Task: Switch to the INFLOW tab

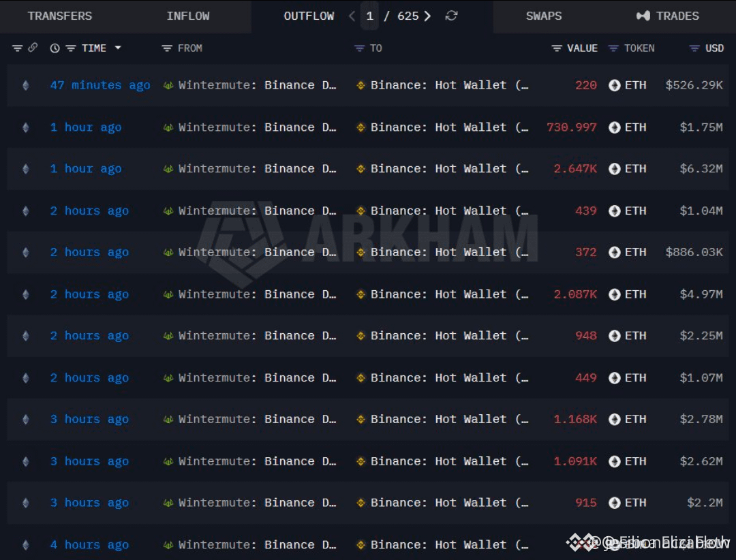Action: click(x=188, y=16)
